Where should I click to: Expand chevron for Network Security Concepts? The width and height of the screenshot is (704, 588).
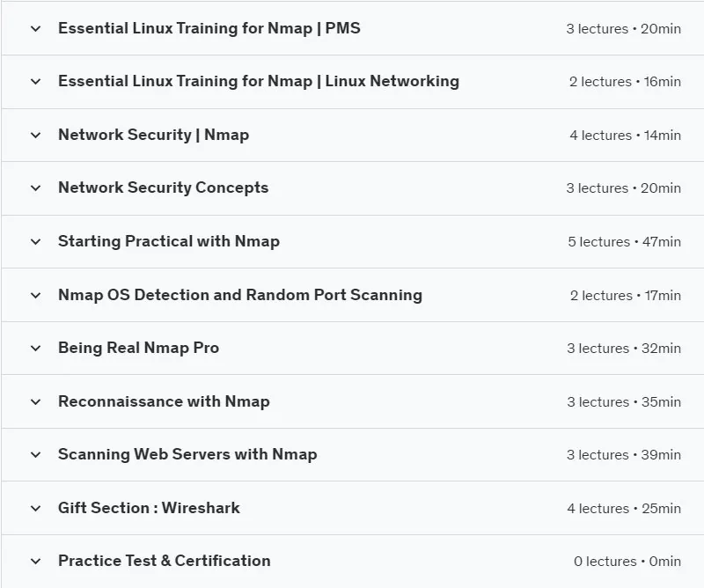[35, 188]
